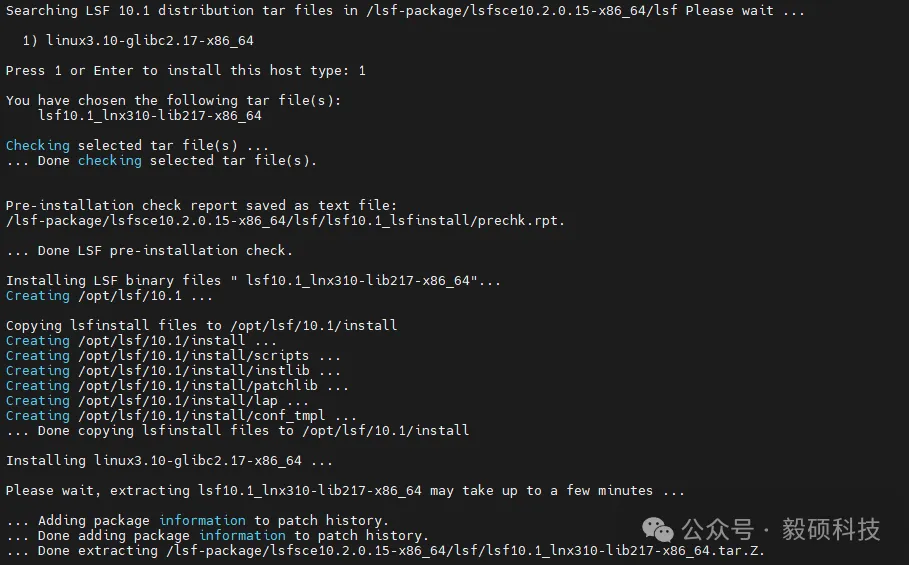Image resolution: width=909 pixels, height=565 pixels.
Task: Click the 'Done adding package information' line
Action: 217,535
